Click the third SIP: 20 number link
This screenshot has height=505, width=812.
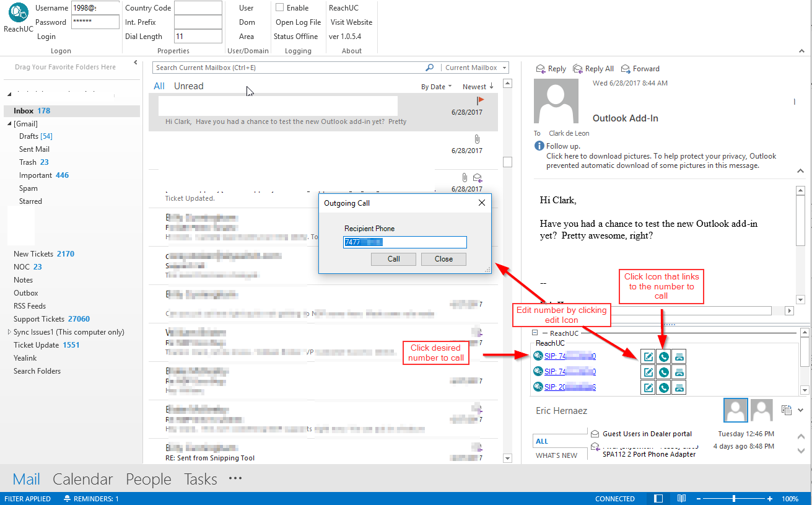[x=570, y=387]
